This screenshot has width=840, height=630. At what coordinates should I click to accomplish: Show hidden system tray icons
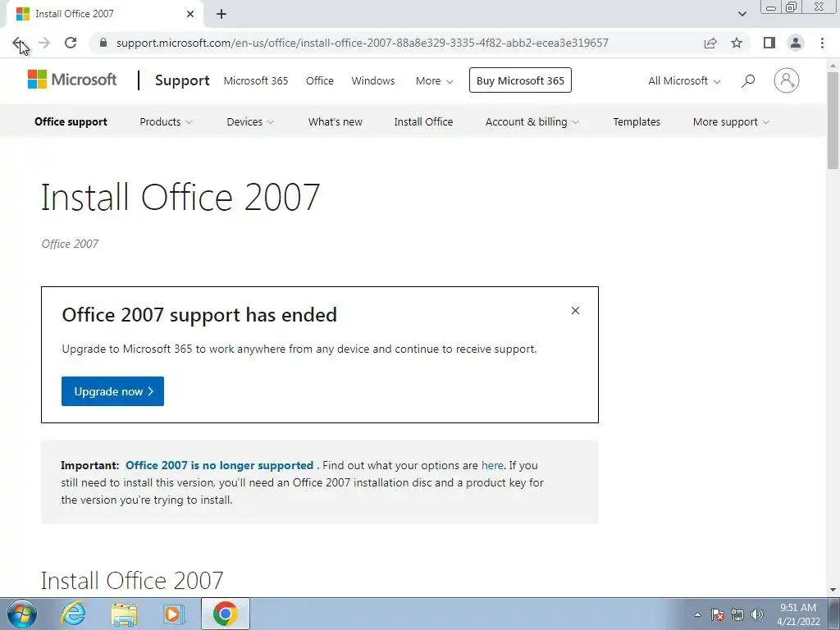point(697,615)
